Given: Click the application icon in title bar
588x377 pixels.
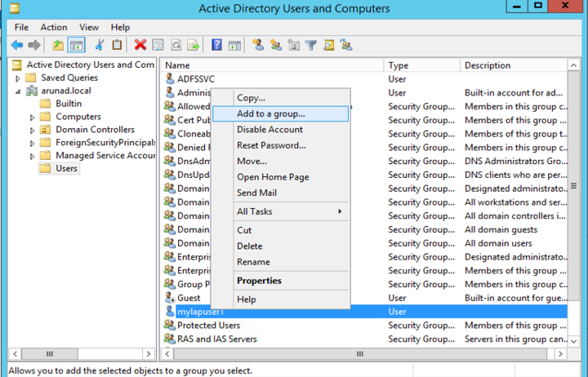Looking at the screenshot, I should [15, 8].
